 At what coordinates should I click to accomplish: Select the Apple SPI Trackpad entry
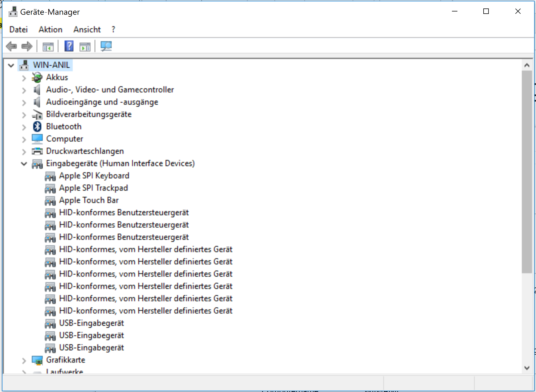(x=93, y=188)
